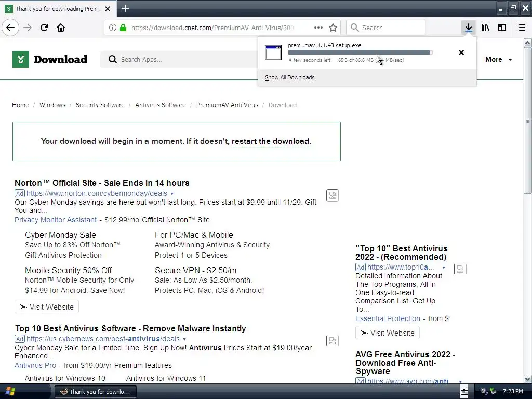
Task: Click 'restart the download' link
Action: (x=271, y=141)
